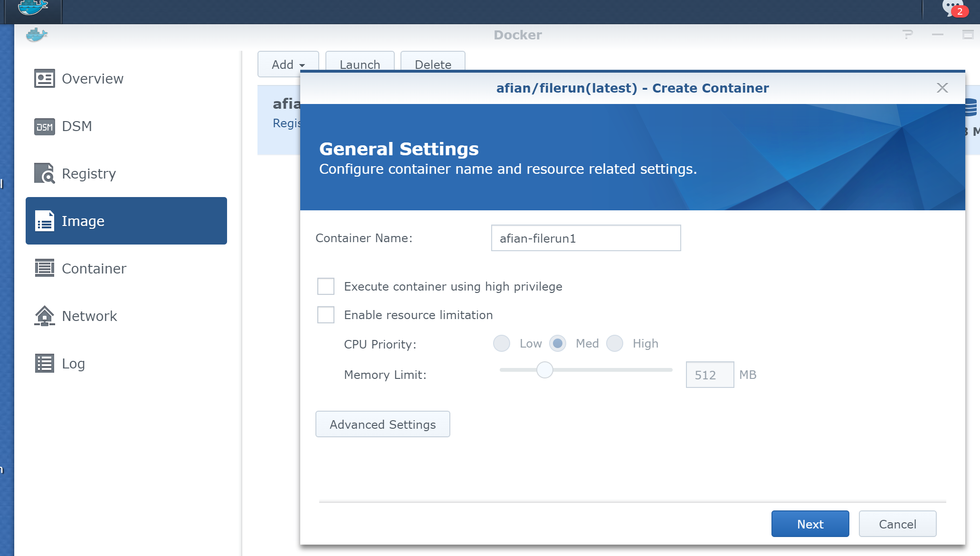The width and height of the screenshot is (980, 556).
Task: Click the Overview sidebar icon
Action: coord(44,78)
